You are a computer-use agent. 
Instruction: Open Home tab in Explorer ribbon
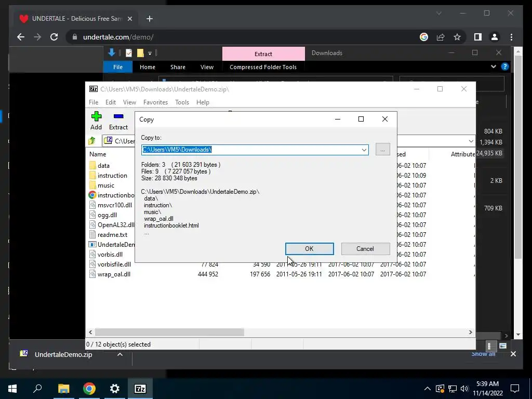[148, 67]
